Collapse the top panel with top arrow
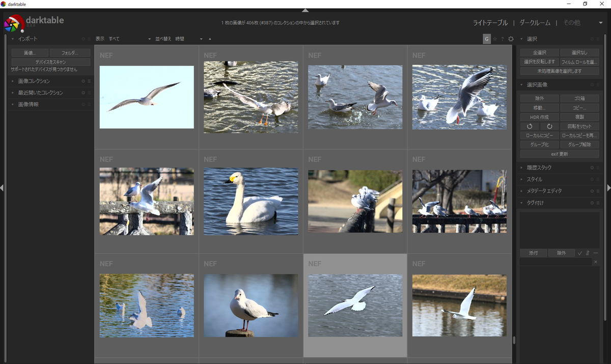611x364 pixels. tap(305, 10)
